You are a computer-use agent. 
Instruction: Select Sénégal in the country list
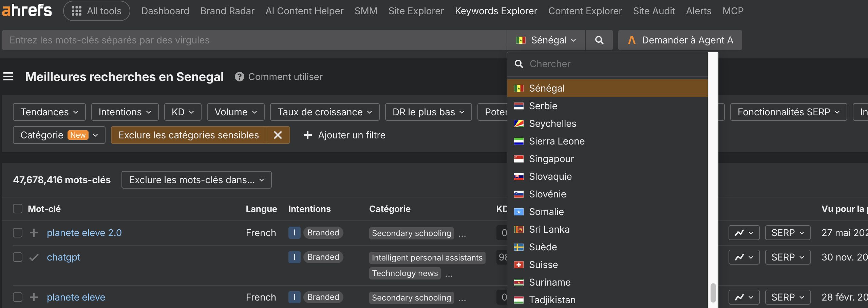pyautogui.click(x=607, y=88)
